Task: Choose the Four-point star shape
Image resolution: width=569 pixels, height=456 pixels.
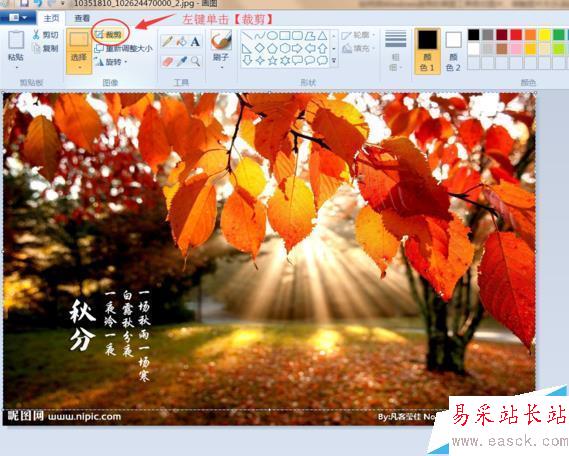Action: (x=259, y=60)
